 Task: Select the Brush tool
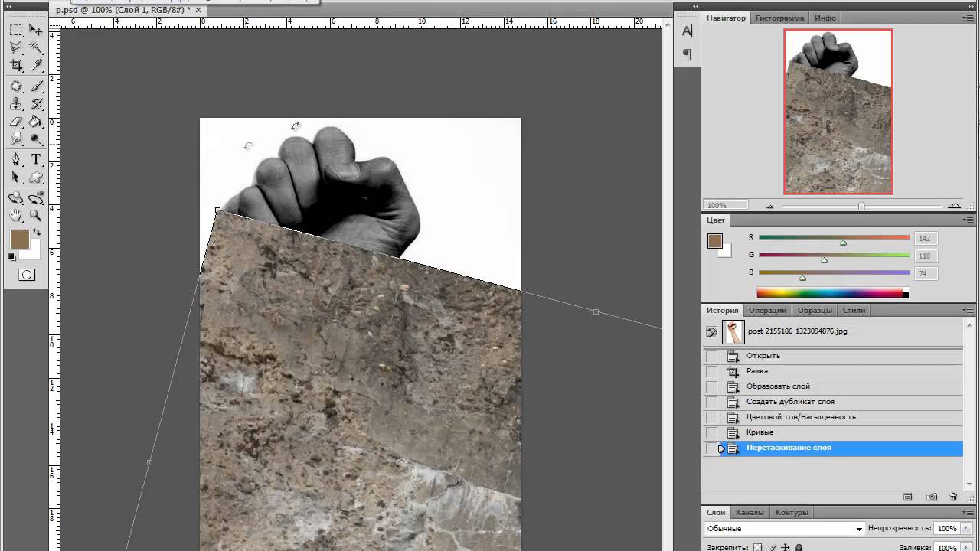click(36, 86)
